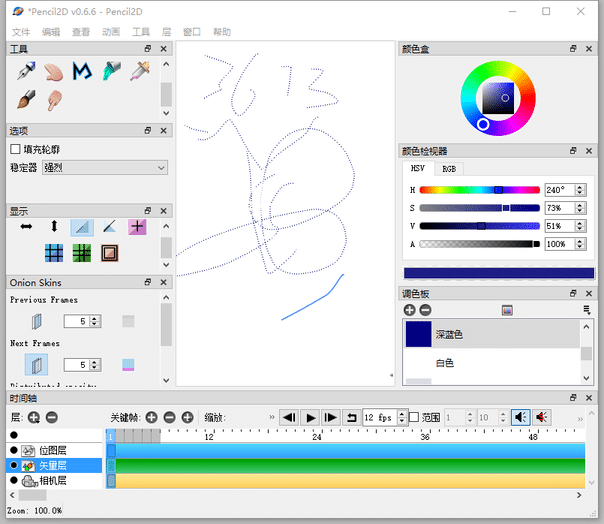
Task: Open the palette options menu
Action: point(586,310)
